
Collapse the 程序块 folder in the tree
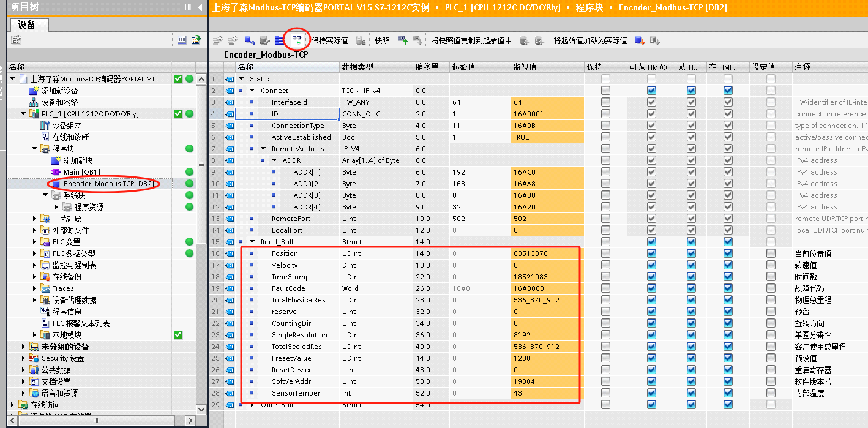[x=34, y=149]
